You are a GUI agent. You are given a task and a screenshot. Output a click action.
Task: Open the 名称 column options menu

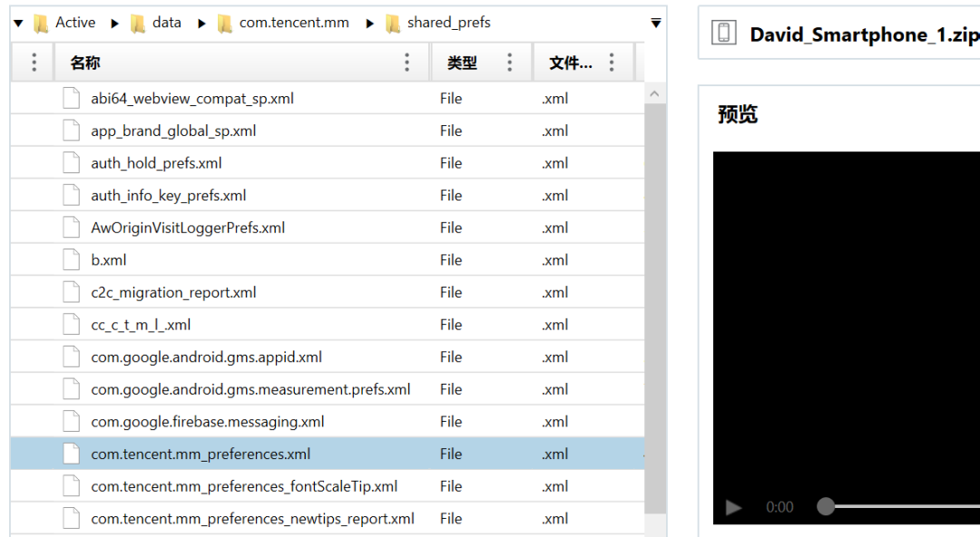click(x=407, y=62)
